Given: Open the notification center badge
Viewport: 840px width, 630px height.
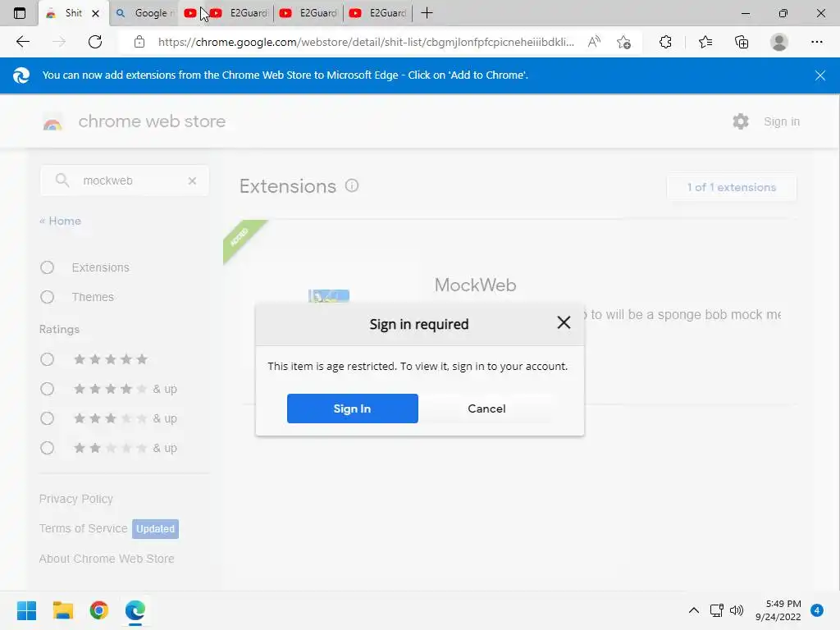Looking at the screenshot, I should [816, 610].
